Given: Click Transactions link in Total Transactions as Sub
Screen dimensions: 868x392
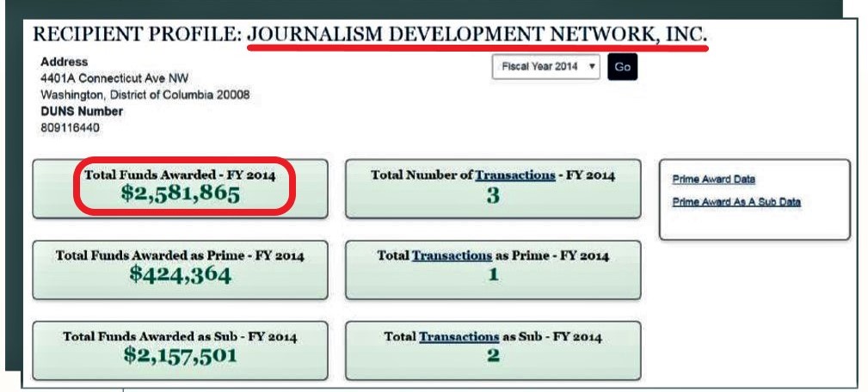Looking at the screenshot, I should (459, 337).
